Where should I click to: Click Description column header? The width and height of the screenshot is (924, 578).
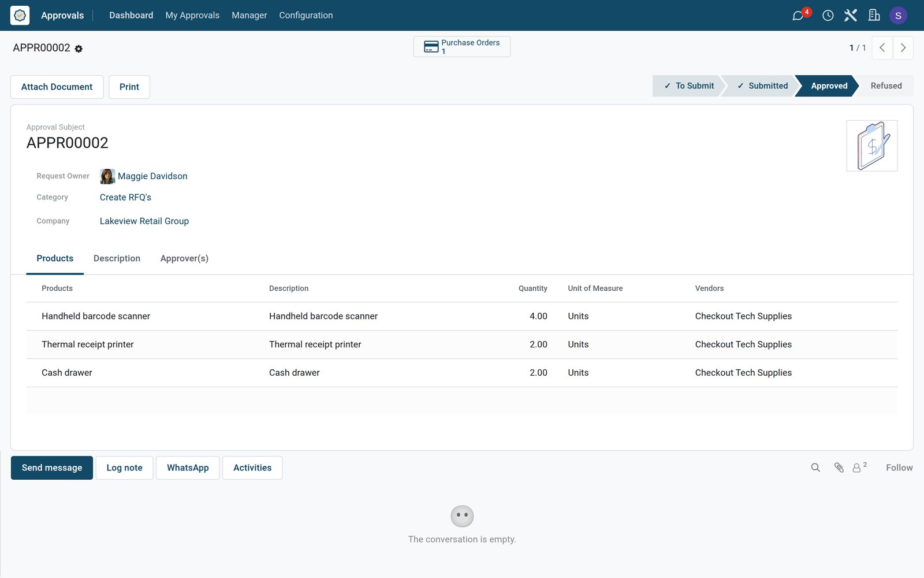point(289,288)
